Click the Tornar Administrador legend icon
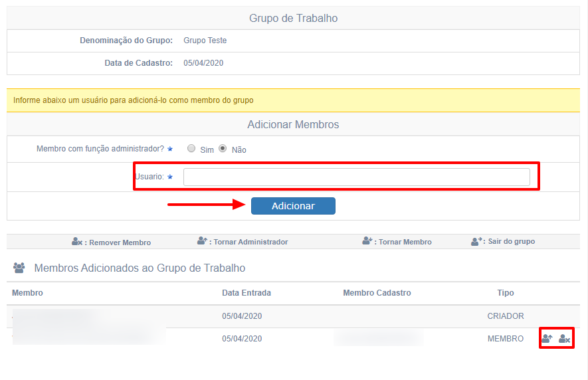The width and height of the screenshot is (588, 380). pyautogui.click(x=203, y=241)
